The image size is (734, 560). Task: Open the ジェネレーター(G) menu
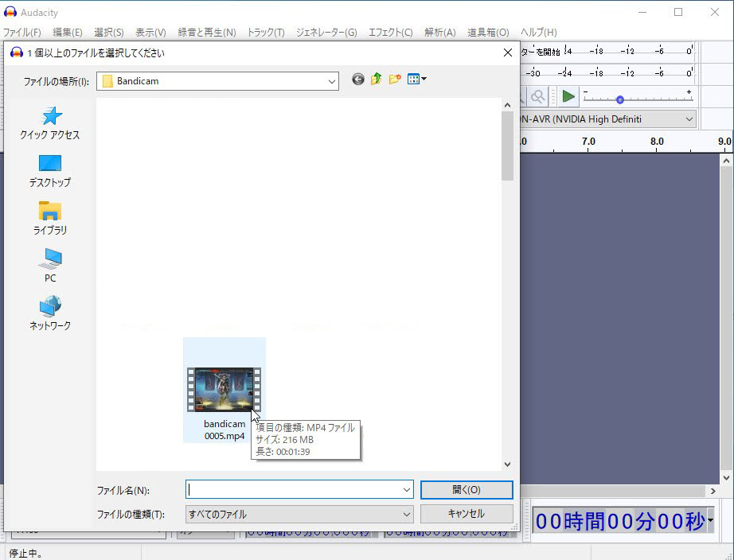pos(326,33)
